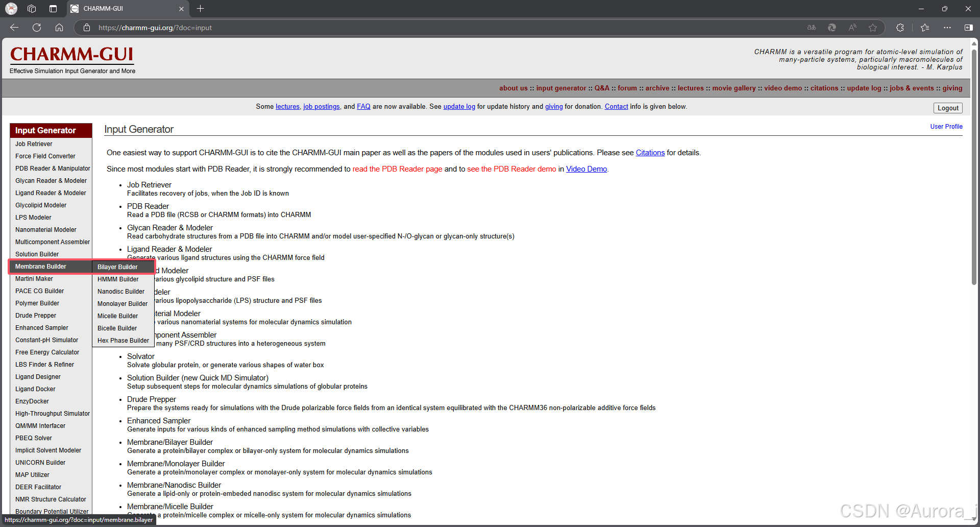This screenshot has height=527, width=980.
Task: Open Multicomponent Assembler in sidebar
Action: click(x=51, y=242)
